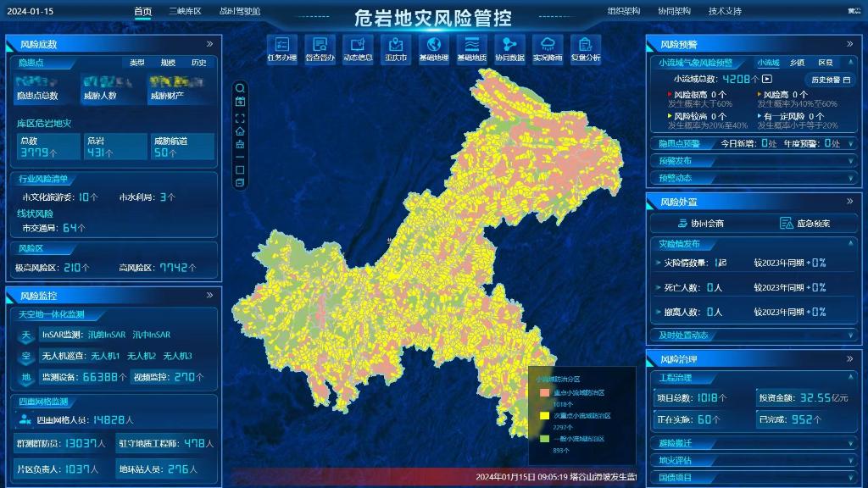Switch to the 三峡库区 tab
Image resolution: width=868 pixels, height=488 pixels.
tap(185, 11)
